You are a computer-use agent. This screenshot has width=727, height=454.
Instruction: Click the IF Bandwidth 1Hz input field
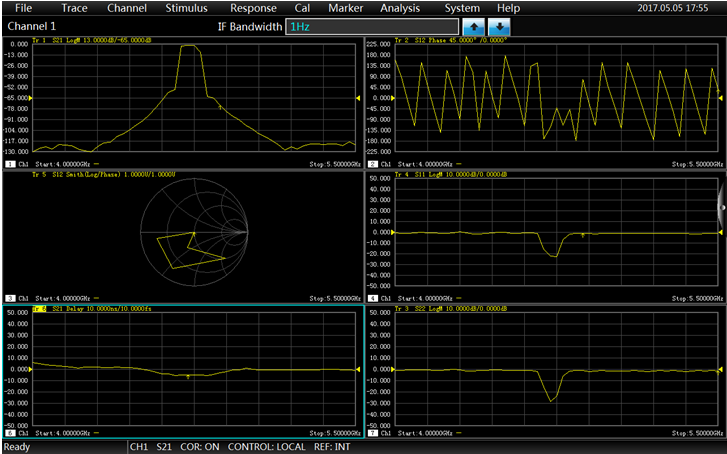tap(372, 26)
